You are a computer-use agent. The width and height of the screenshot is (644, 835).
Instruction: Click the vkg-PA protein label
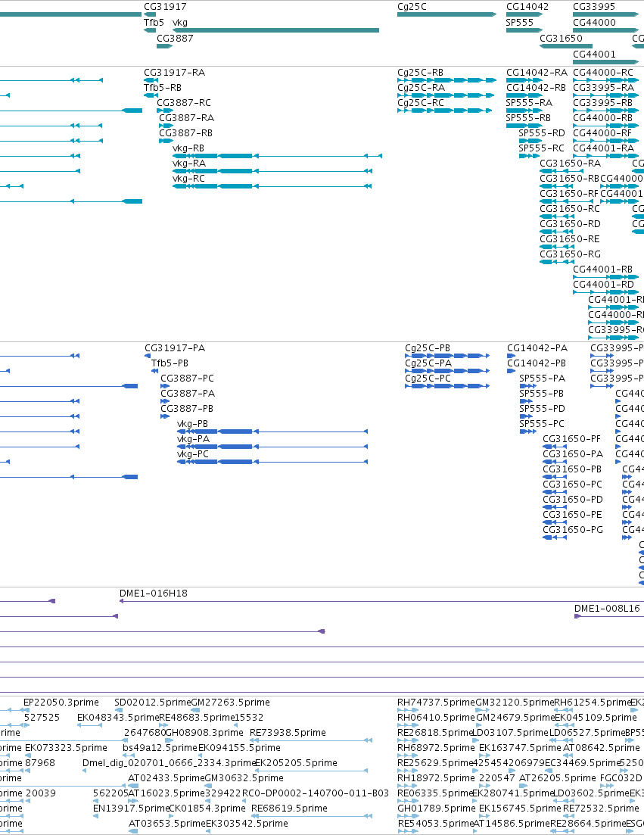193,439
